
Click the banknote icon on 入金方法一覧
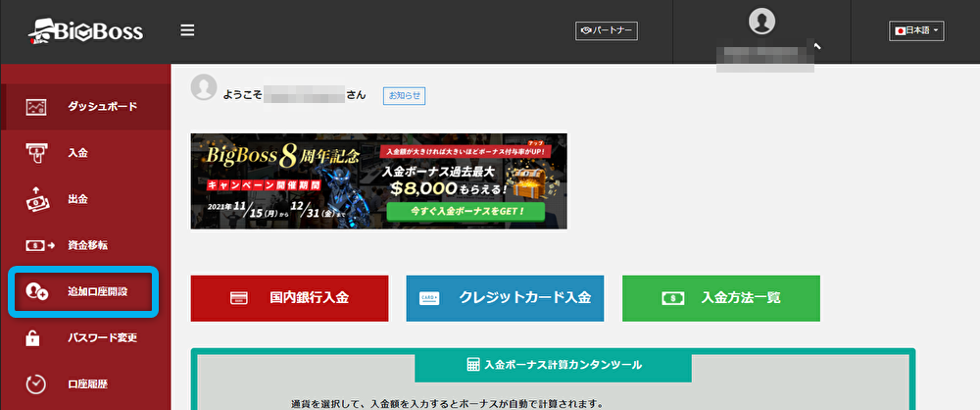click(x=673, y=298)
